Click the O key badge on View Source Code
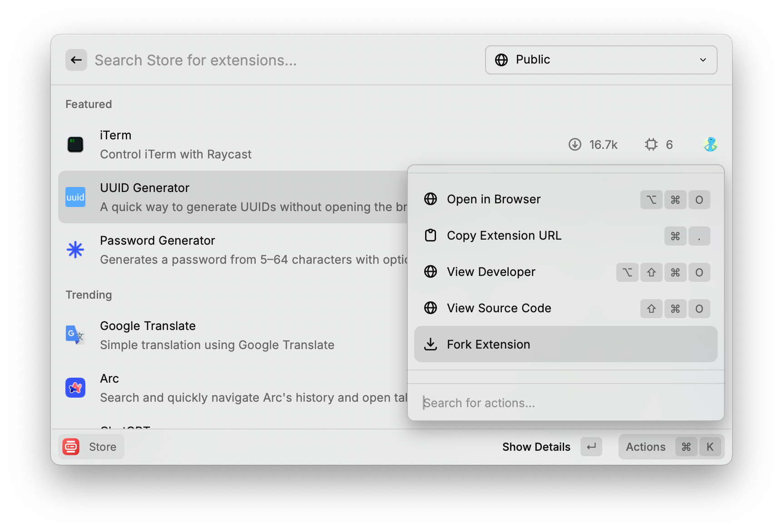The width and height of the screenshot is (783, 532). coord(699,309)
